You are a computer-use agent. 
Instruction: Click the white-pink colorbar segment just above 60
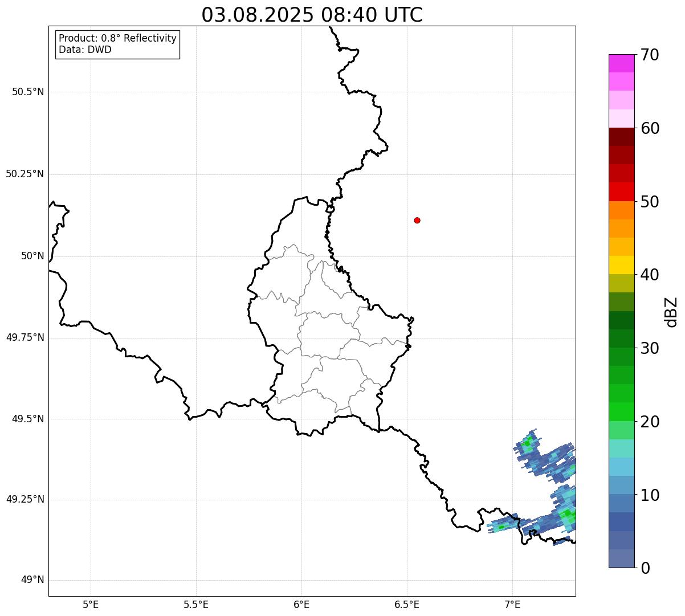click(621, 119)
